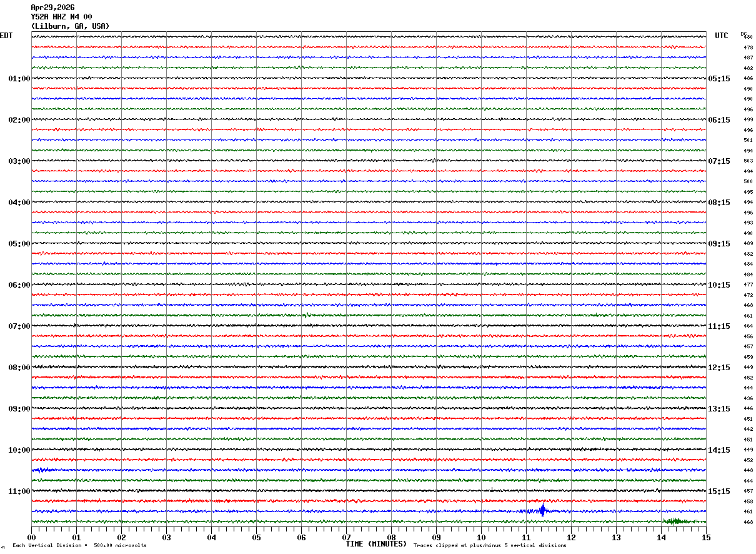The height and width of the screenshot is (554, 756).
Task: Select the 01:00 EDT row label
Action: [x=19, y=79]
